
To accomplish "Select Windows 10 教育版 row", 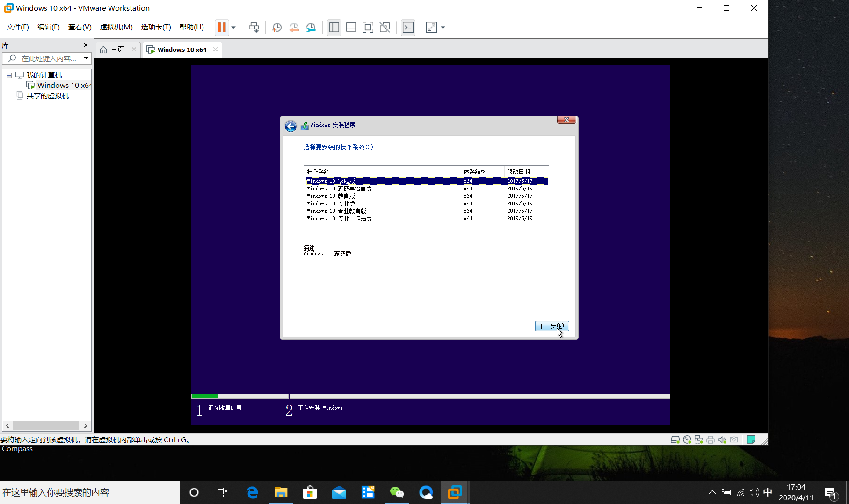I will pos(427,196).
